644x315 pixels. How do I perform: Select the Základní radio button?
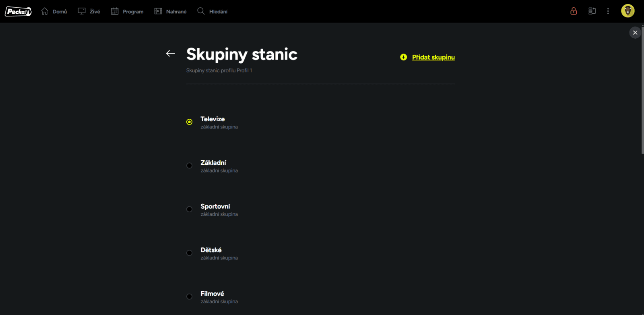[190, 166]
